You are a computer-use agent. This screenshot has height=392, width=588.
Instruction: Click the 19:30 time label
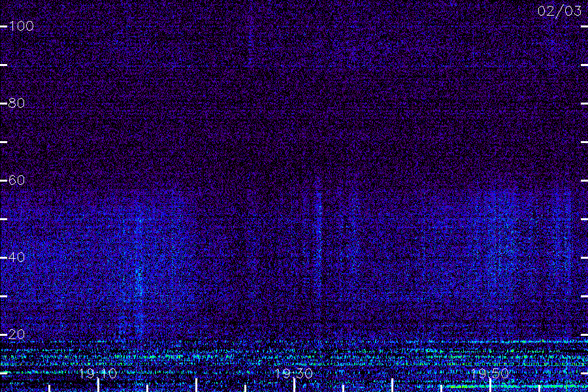pos(293,373)
